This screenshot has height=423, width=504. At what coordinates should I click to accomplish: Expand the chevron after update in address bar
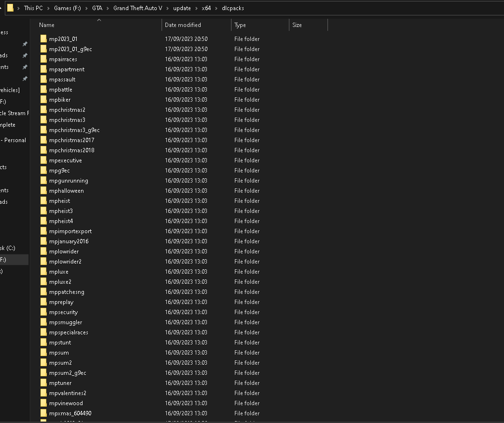(196, 8)
